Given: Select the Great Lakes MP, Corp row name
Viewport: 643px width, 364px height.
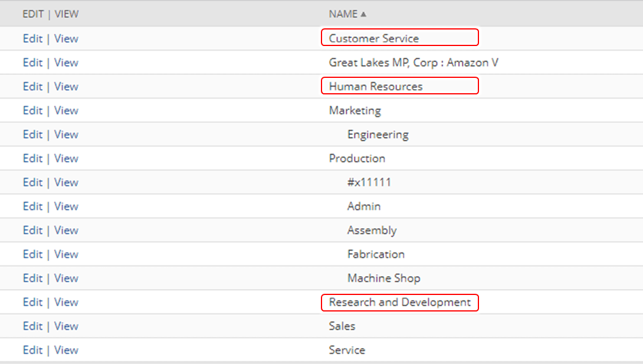Looking at the screenshot, I should (x=414, y=63).
